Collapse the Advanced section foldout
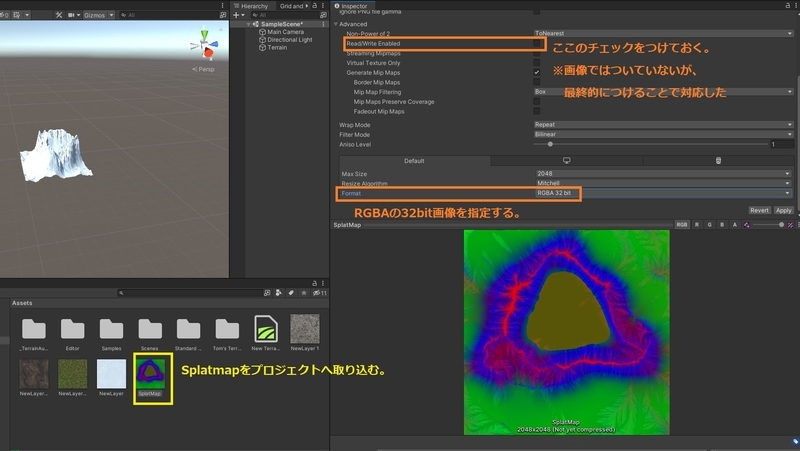800x451 pixels. [336, 24]
